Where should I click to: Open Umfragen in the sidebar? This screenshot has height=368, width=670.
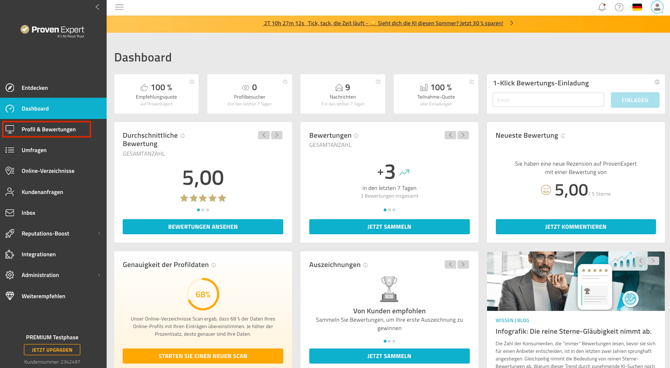[53, 150]
